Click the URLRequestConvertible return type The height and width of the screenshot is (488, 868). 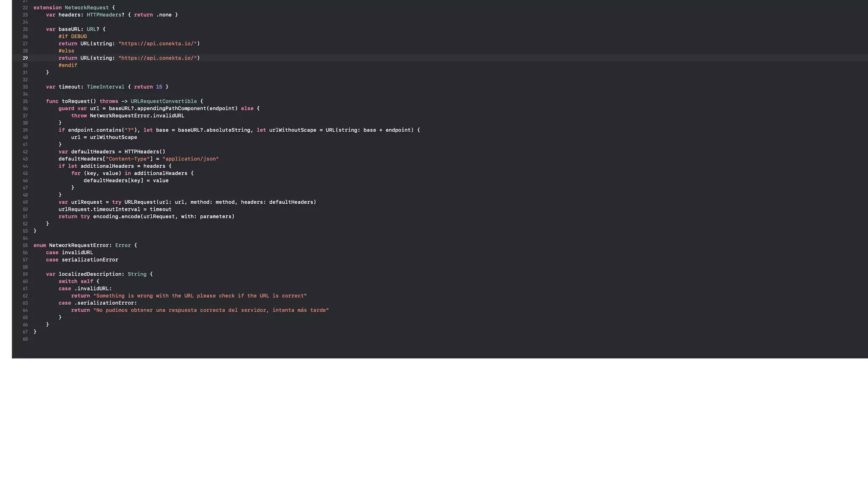point(163,101)
